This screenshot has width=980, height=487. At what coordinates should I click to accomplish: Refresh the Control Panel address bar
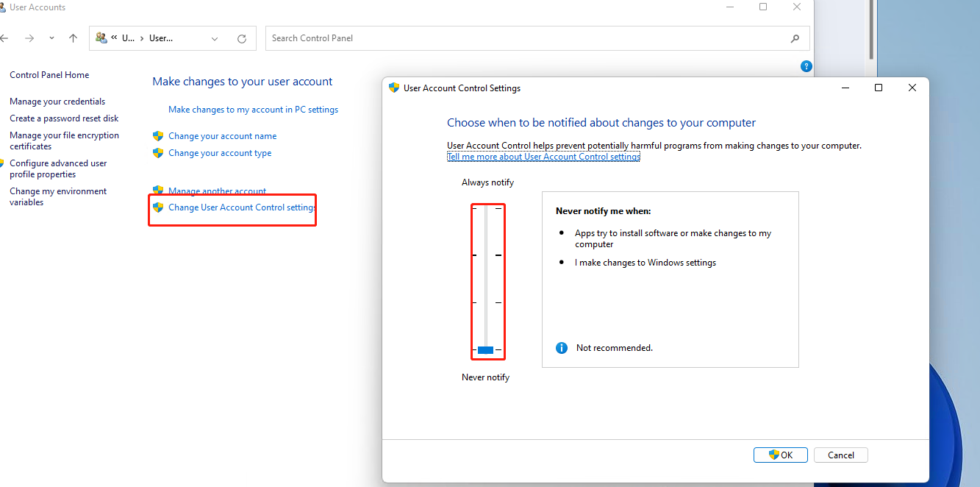[242, 38]
